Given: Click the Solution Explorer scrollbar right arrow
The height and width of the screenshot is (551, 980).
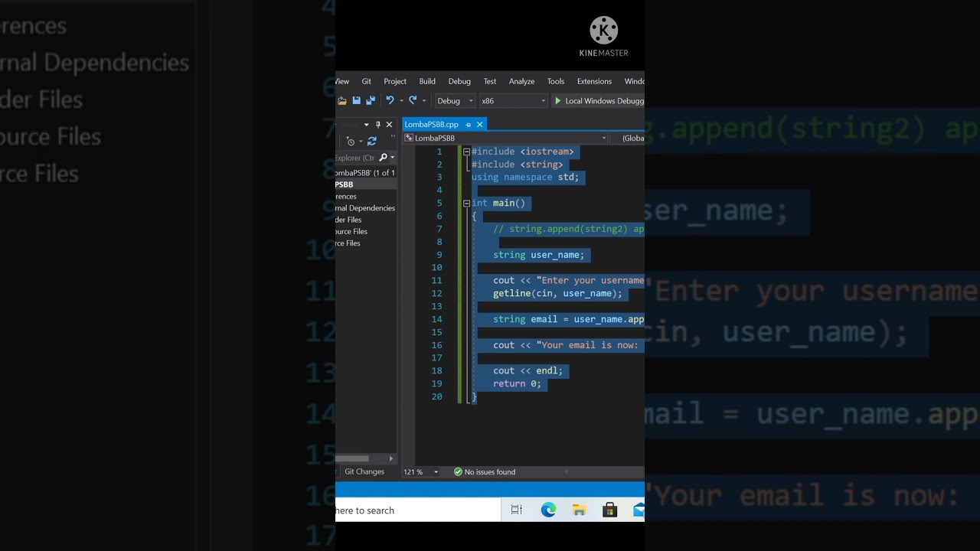Looking at the screenshot, I should click(391, 458).
